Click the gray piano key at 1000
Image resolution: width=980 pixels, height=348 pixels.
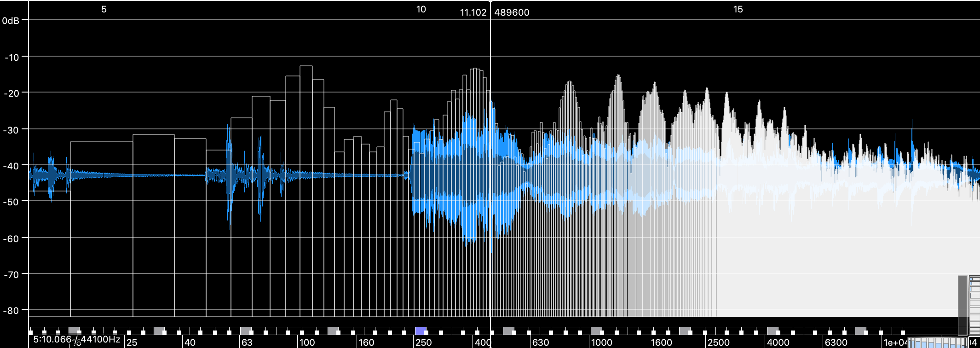tap(596, 331)
